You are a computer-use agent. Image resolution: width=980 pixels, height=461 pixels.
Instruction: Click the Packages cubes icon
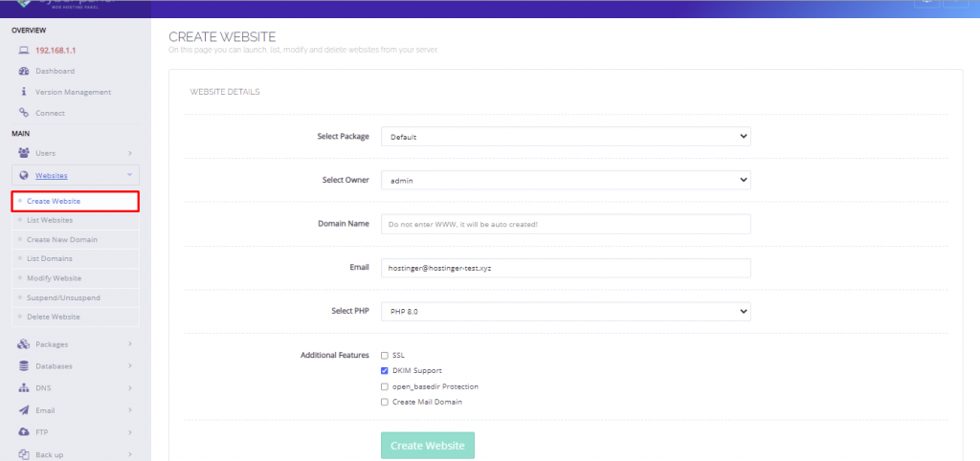24,344
